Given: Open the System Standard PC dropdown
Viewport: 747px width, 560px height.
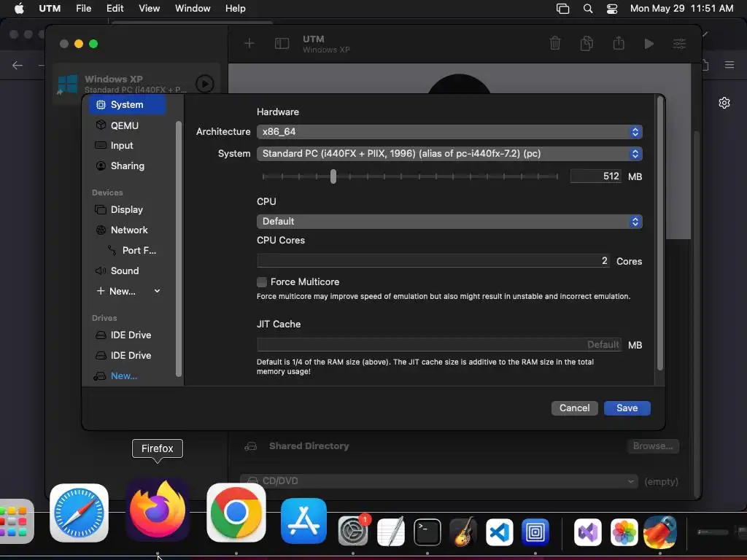Looking at the screenshot, I should (x=449, y=154).
